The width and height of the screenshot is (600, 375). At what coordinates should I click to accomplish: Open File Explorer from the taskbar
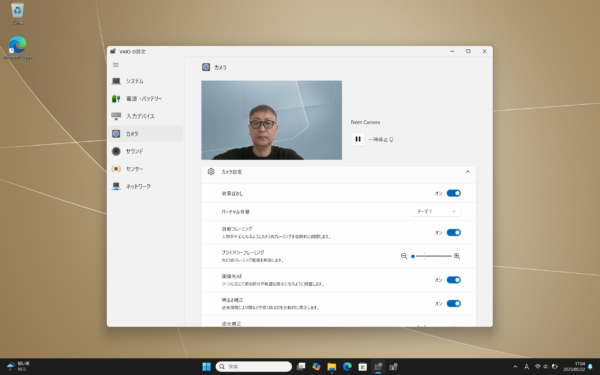[331, 367]
